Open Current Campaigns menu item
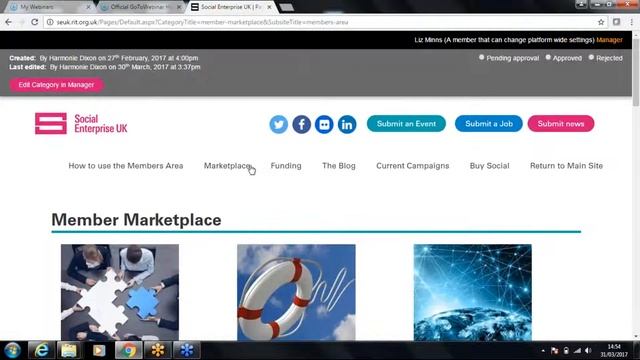This screenshot has width=640, height=360. [x=413, y=166]
